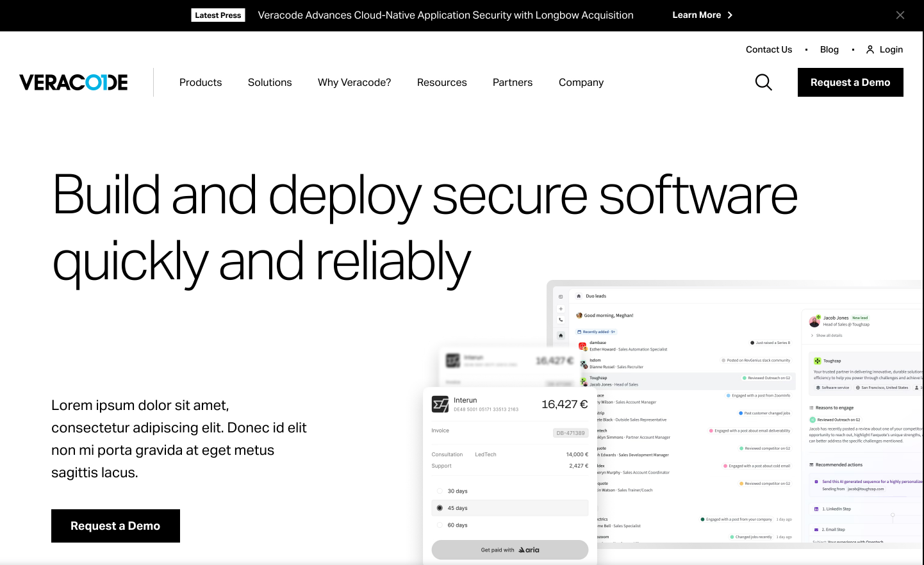This screenshot has width=924, height=565.
Task: Click the New lead badge beside Jacob Jones
Action: (x=860, y=318)
